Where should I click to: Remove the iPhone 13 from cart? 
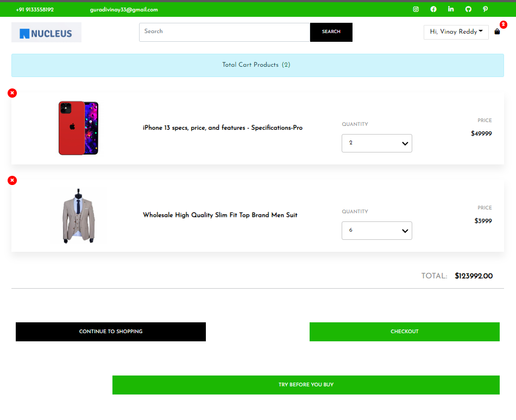(12, 93)
